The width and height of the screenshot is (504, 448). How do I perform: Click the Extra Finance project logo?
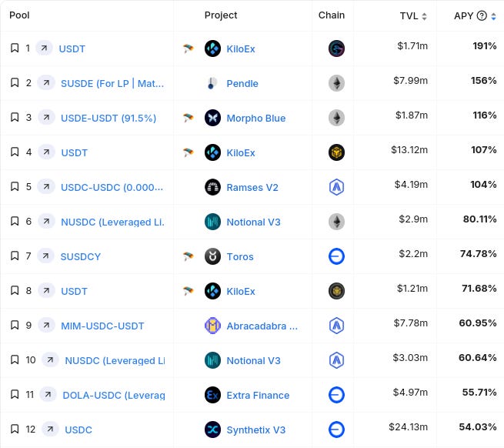pos(212,395)
